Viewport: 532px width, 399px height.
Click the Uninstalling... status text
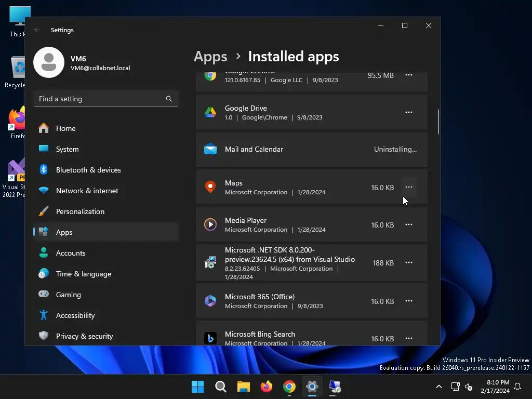click(x=395, y=149)
